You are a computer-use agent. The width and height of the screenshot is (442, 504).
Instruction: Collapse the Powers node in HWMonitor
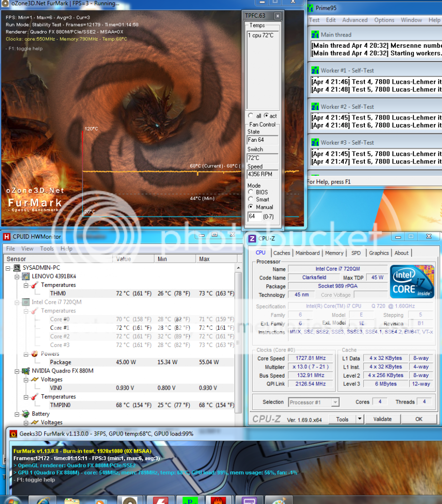26,354
